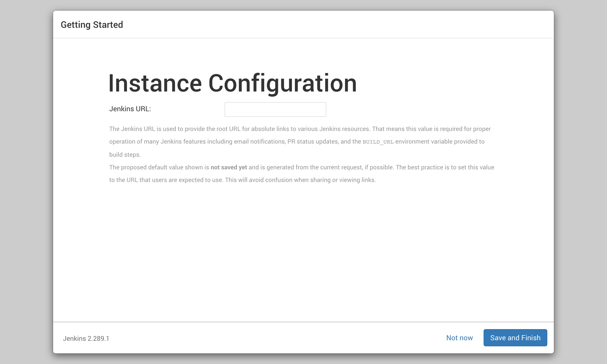Click the "Jenkins URL:" field label
Image resolution: width=607 pixels, height=364 pixels.
(130, 109)
